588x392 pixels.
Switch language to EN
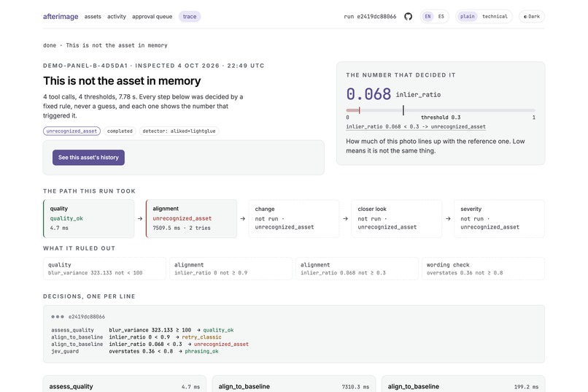click(428, 17)
